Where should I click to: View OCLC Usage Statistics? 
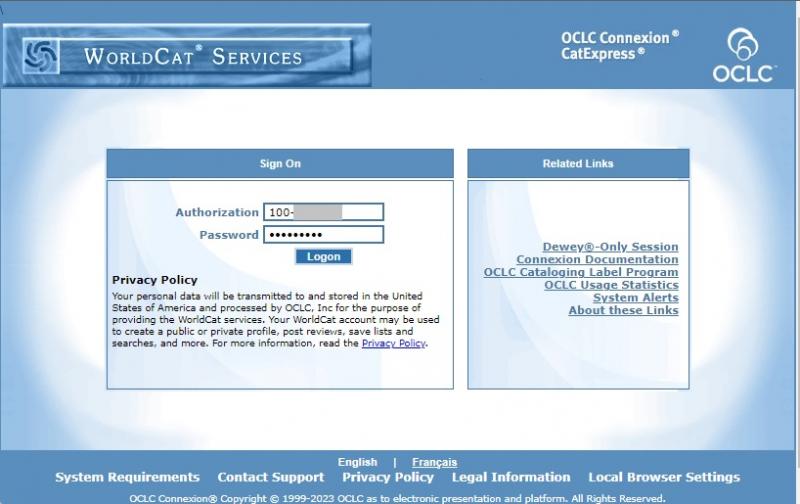coord(611,285)
